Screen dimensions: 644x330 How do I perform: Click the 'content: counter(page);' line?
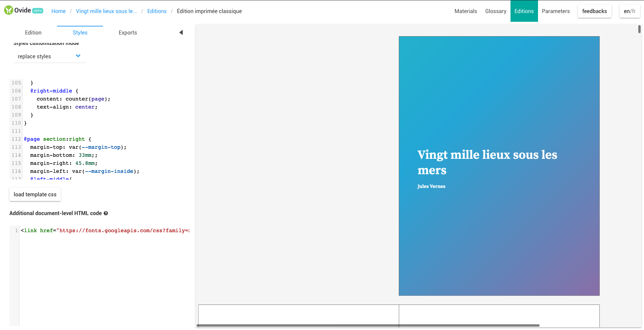pos(73,99)
